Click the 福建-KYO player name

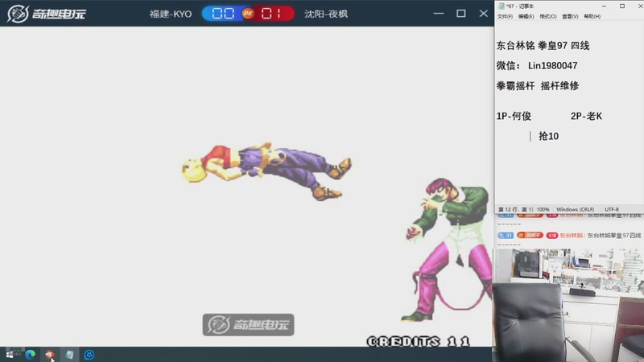tap(171, 14)
